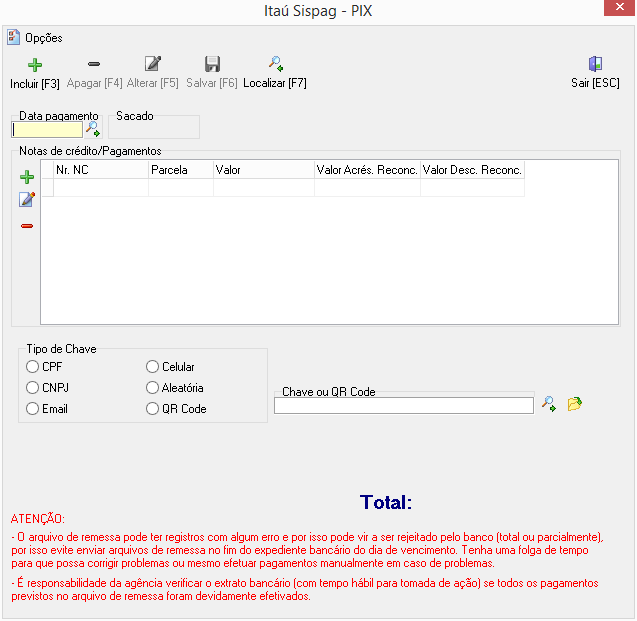This screenshot has width=637, height=621.
Task: Click the Nr. NC column header
Action: pyautogui.click(x=101, y=170)
